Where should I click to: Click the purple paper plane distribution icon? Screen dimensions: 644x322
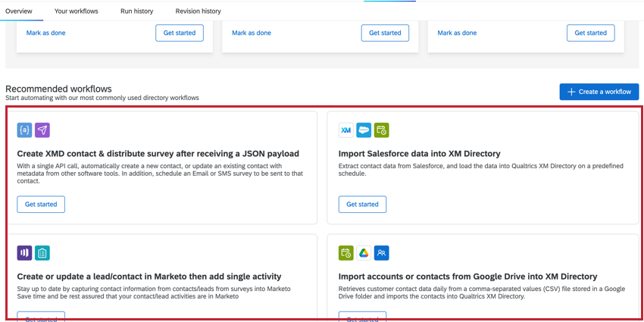(42, 130)
